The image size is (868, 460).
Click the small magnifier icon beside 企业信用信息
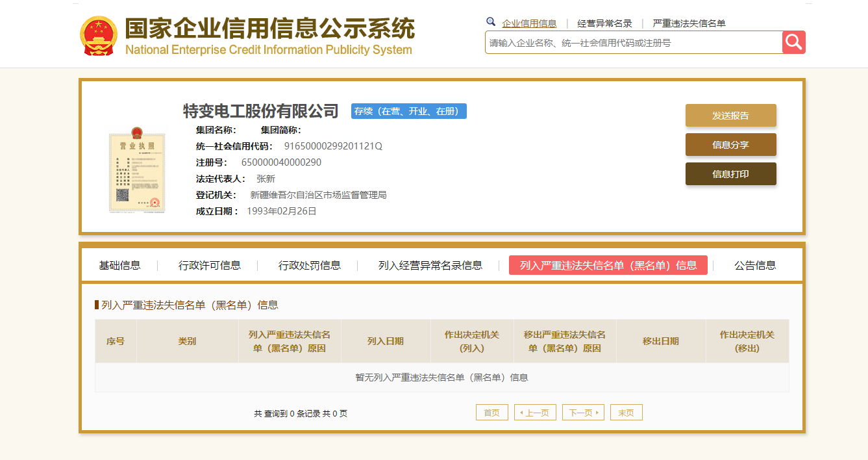491,21
